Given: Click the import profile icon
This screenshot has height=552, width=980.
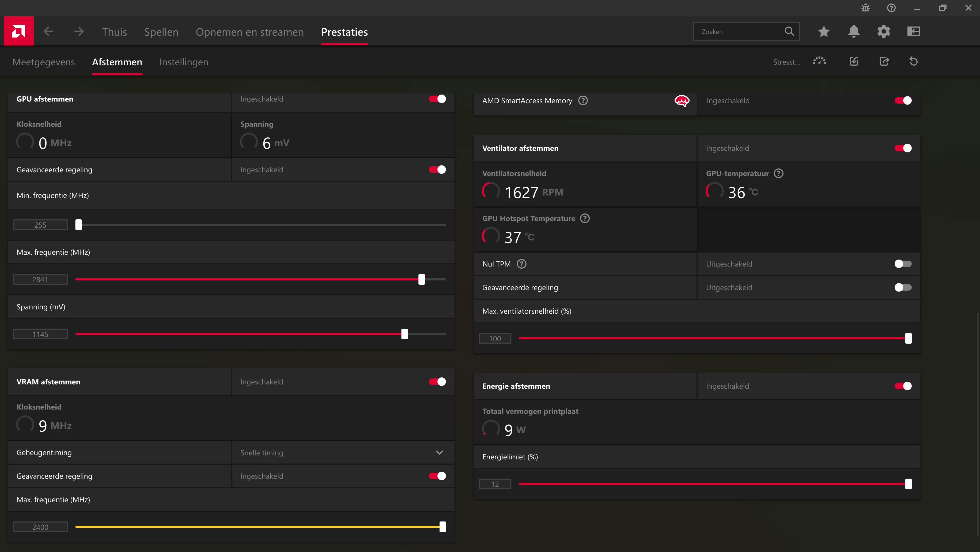Looking at the screenshot, I should [854, 61].
